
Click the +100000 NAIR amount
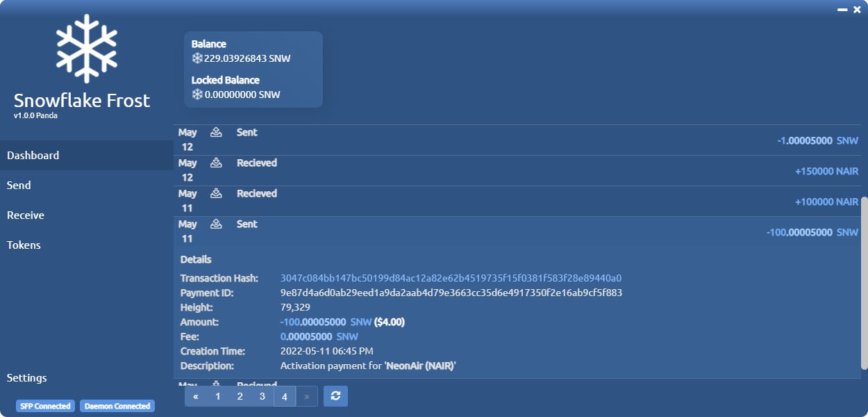pyautogui.click(x=826, y=202)
